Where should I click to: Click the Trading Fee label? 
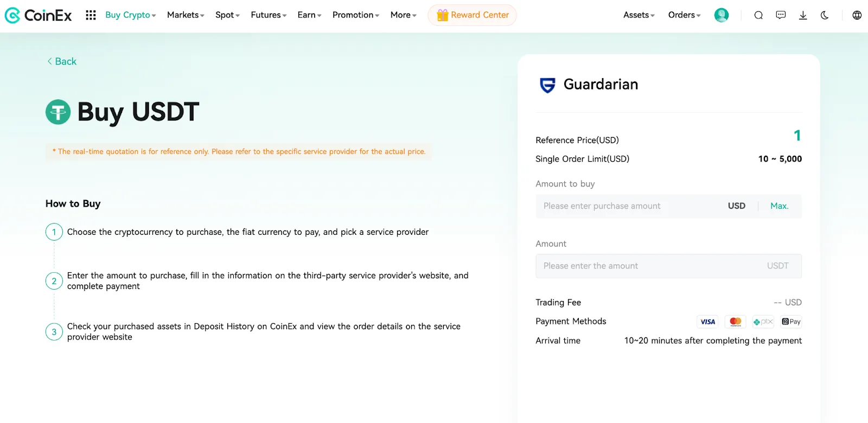[x=558, y=303]
